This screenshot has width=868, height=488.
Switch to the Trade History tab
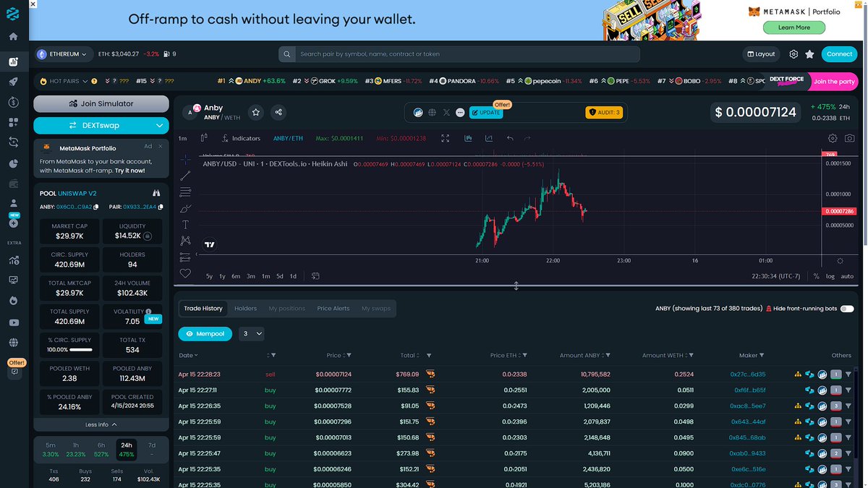(203, 309)
